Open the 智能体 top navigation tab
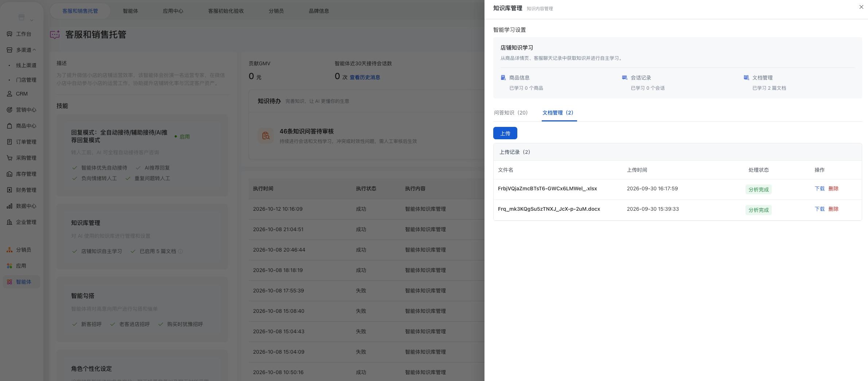Viewport: 868px width, 381px height. point(131,11)
